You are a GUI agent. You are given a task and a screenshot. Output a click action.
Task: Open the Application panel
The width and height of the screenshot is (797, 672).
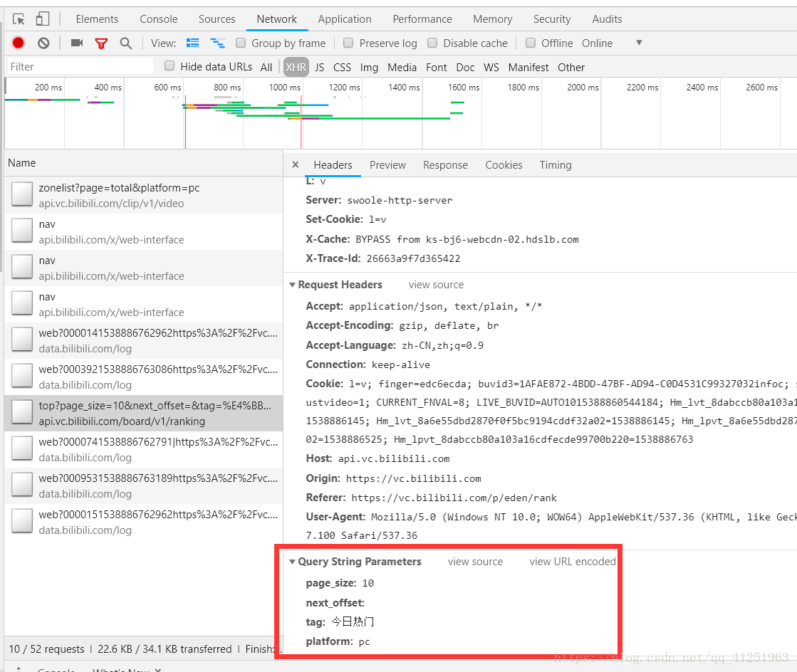(x=345, y=19)
